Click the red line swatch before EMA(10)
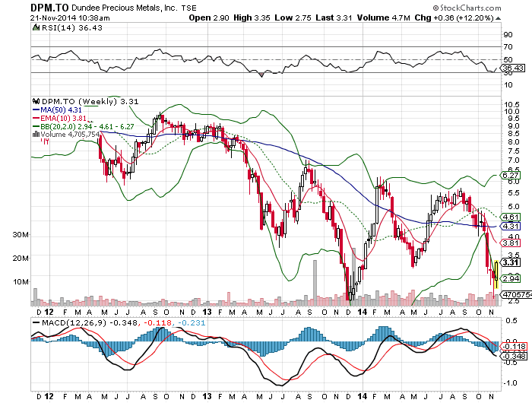The image size is (532, 403). tap(36, 118)
